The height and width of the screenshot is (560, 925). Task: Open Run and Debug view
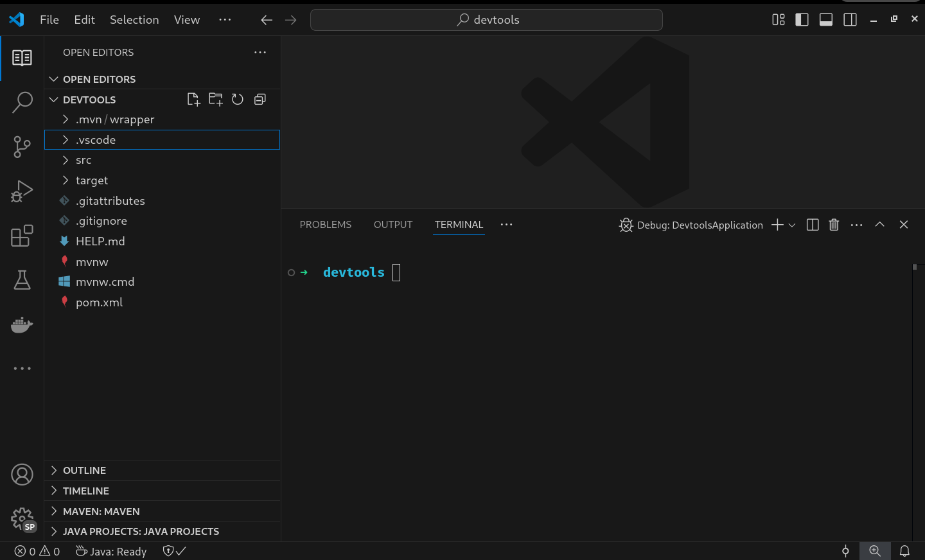pyautogui.click(x=22, y=191)
